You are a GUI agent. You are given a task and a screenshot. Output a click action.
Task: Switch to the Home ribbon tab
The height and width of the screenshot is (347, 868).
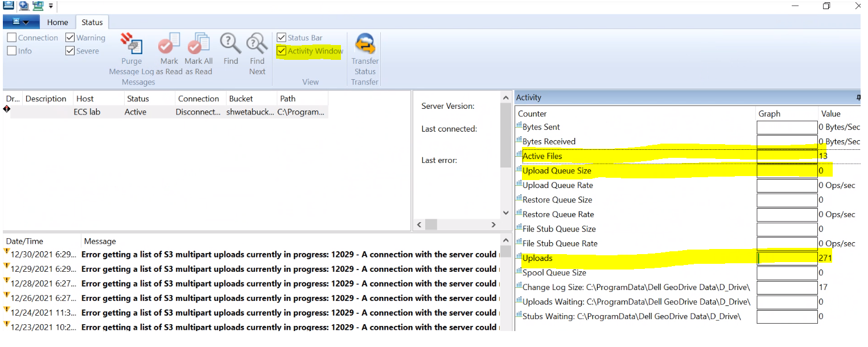pos(57,22)
